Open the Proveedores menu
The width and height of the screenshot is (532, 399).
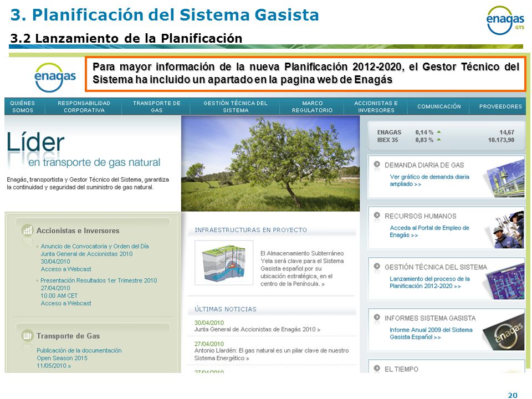(500, 106)
